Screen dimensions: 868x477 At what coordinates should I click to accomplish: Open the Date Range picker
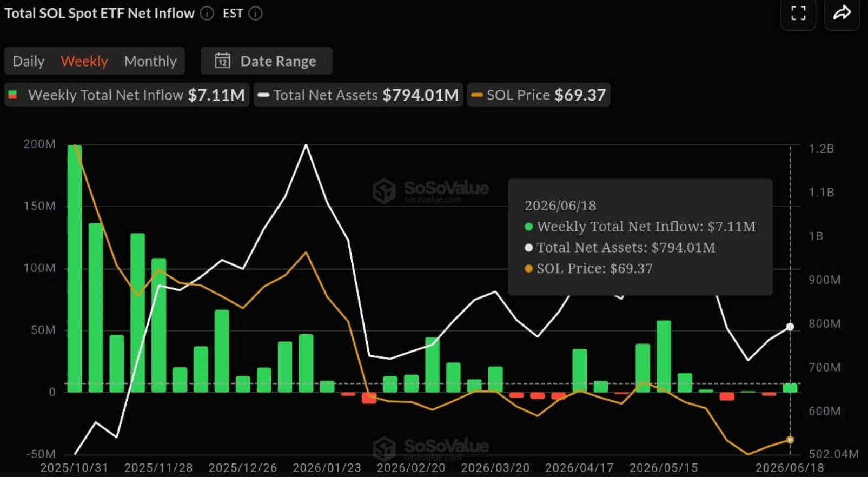coord(266,61)
